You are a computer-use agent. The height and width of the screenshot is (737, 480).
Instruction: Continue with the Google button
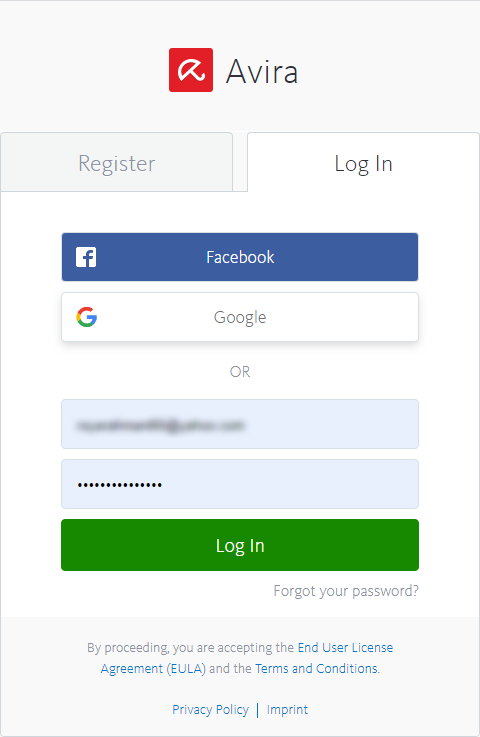click(x=240, y=317)
